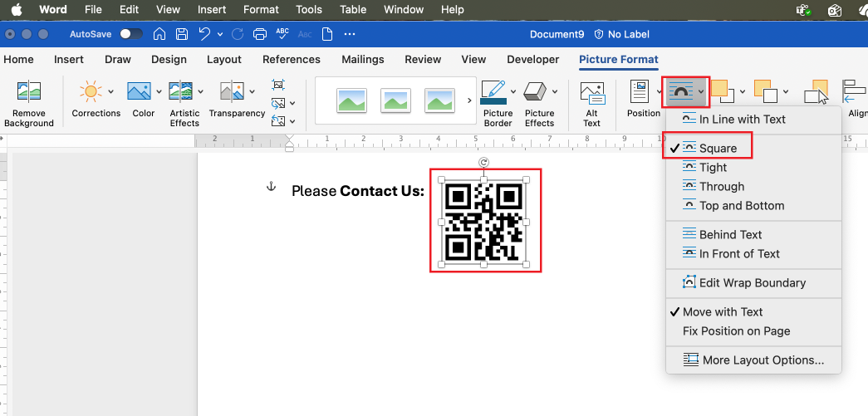Expand the picture styles gallery arrow

tap(469, 100)
